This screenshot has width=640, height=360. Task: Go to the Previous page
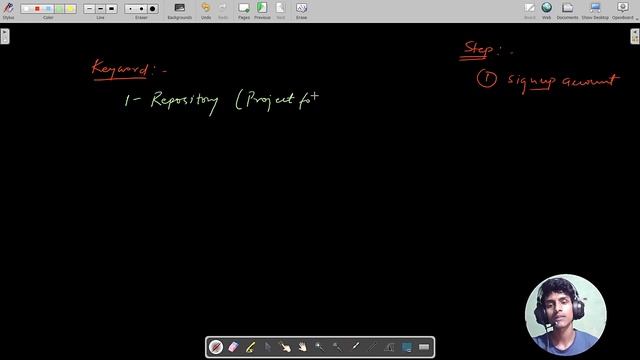pos(262,10)
